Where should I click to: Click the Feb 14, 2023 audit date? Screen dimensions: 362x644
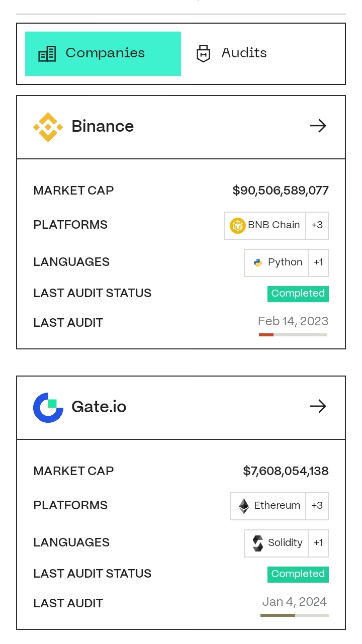pyautogui.click(x=293, y=321)
